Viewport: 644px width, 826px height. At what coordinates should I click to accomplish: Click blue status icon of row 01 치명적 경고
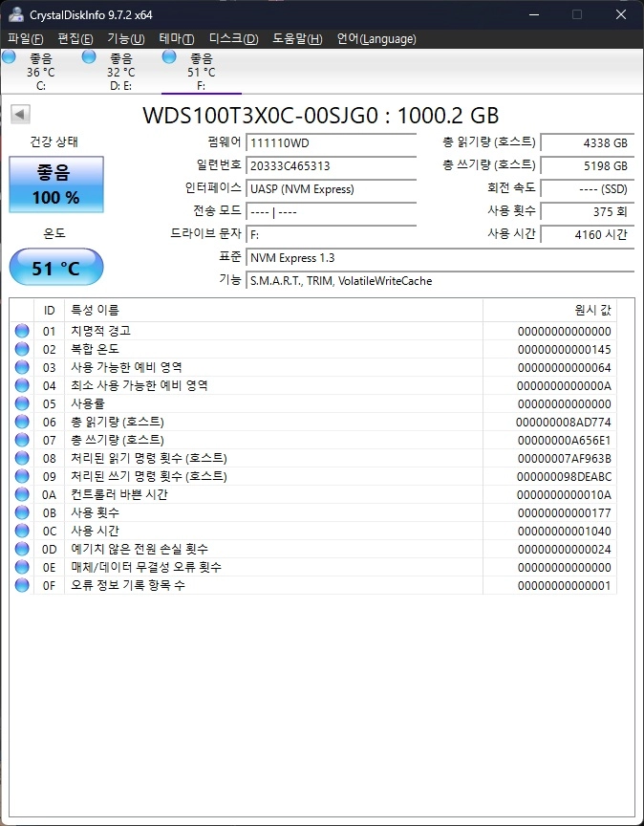pos(22,331)
